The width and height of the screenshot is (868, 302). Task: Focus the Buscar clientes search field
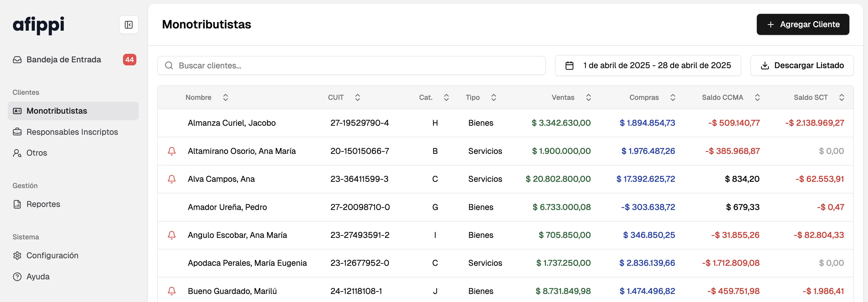[357, 65]
